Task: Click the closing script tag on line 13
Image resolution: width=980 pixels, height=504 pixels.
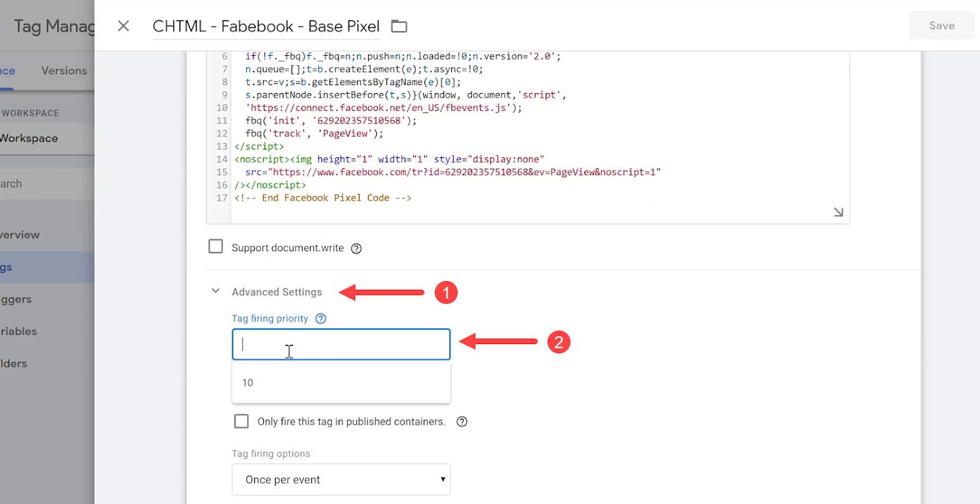Action: click(x=259, y=146)
